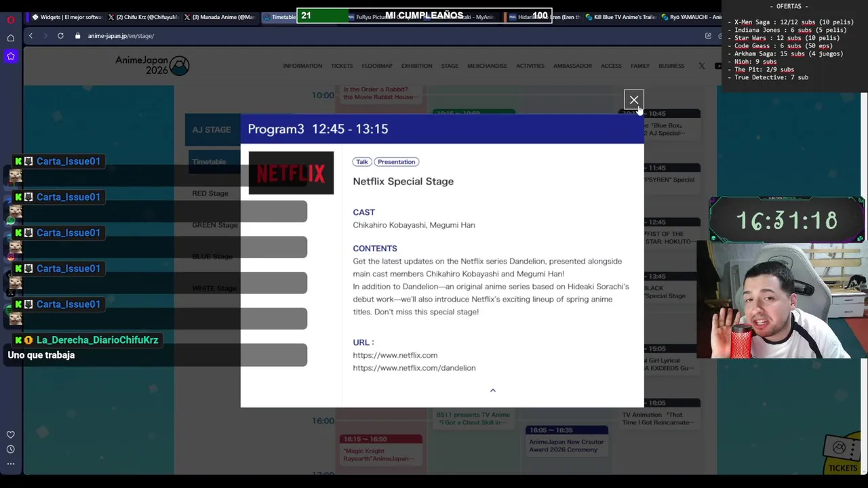This screenshot has height=488, width=868.
Task: Open the https://www.netflix.com link
Action: [395, 355]
